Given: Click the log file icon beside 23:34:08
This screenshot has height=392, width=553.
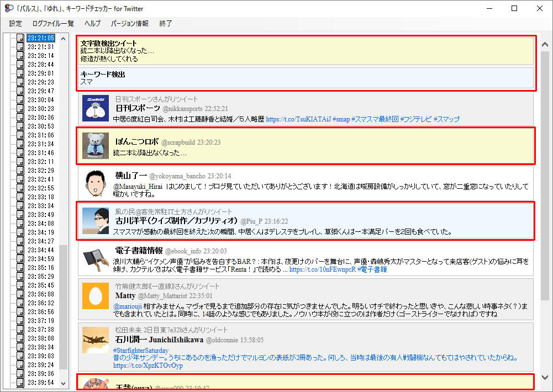Looking at the screenshot, I should 20,223.
